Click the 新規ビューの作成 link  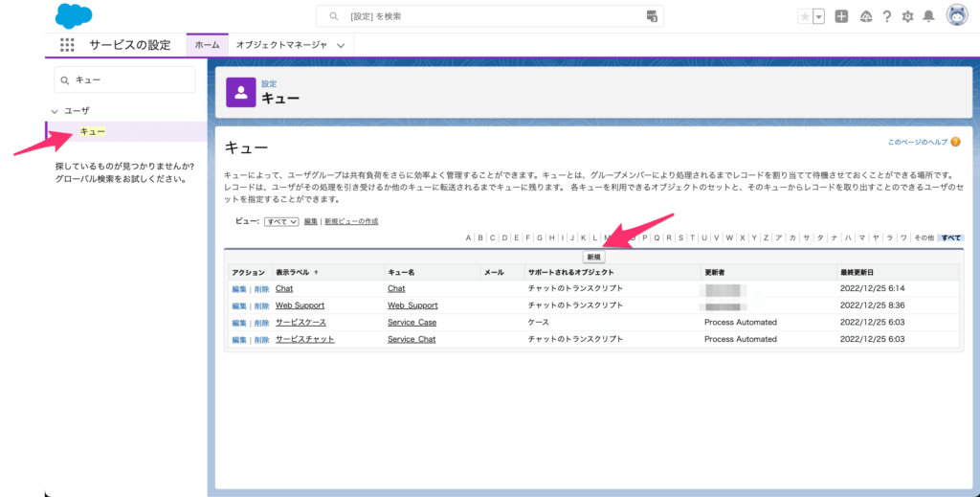351,221
